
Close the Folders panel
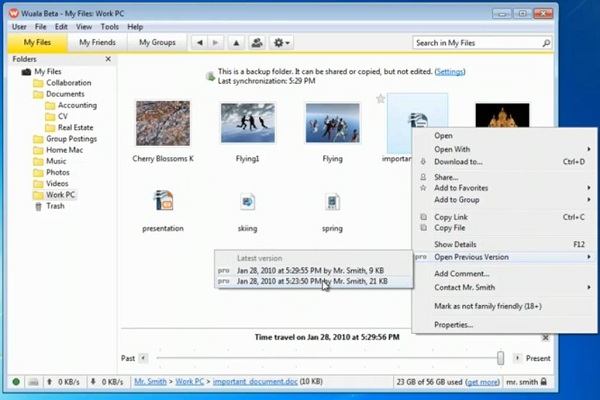click(108, 59)
